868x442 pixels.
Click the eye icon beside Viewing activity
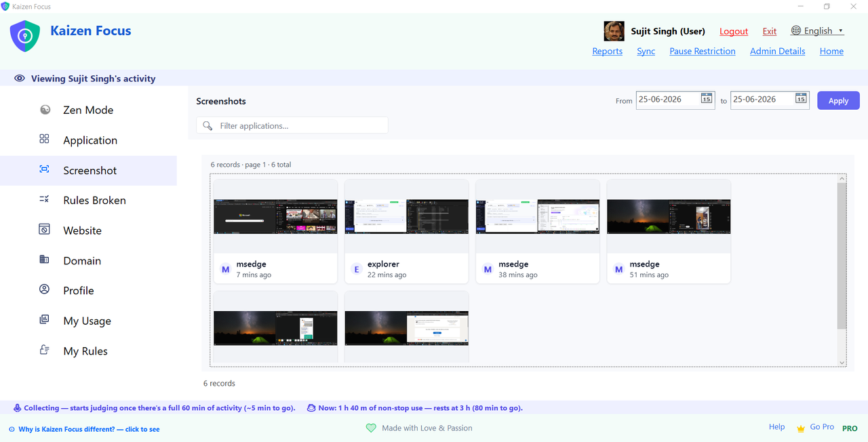pos(20,79)
